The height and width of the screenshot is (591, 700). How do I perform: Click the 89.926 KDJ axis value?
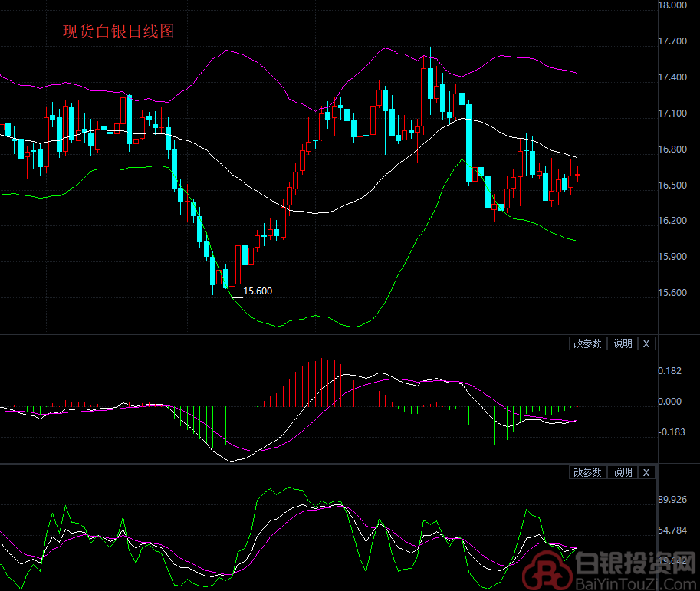(x=672, y=500)
